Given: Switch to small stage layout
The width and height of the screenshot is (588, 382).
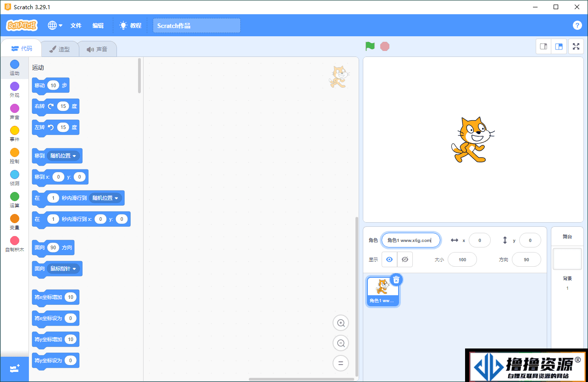Looking at the screenshot, I should click(x=544, y=46).
